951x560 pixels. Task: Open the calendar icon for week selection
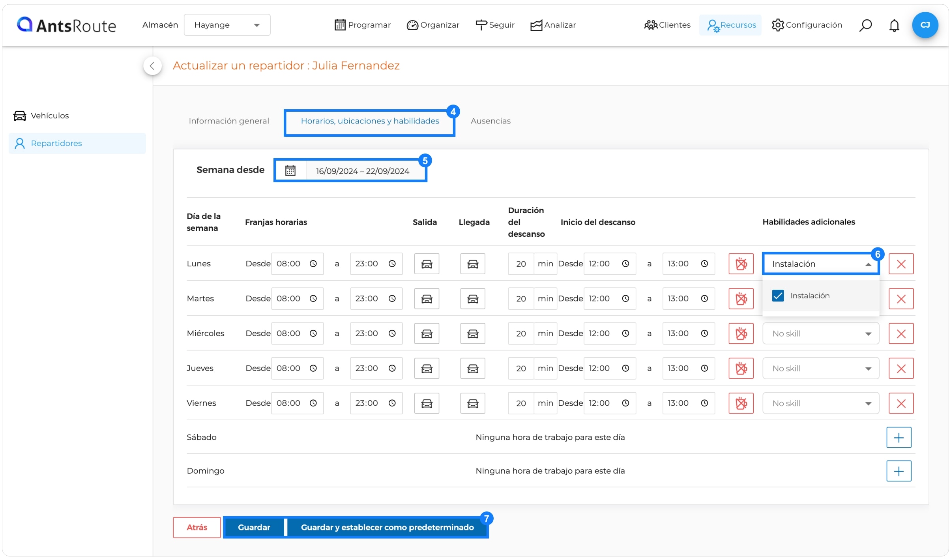point(290,170)
